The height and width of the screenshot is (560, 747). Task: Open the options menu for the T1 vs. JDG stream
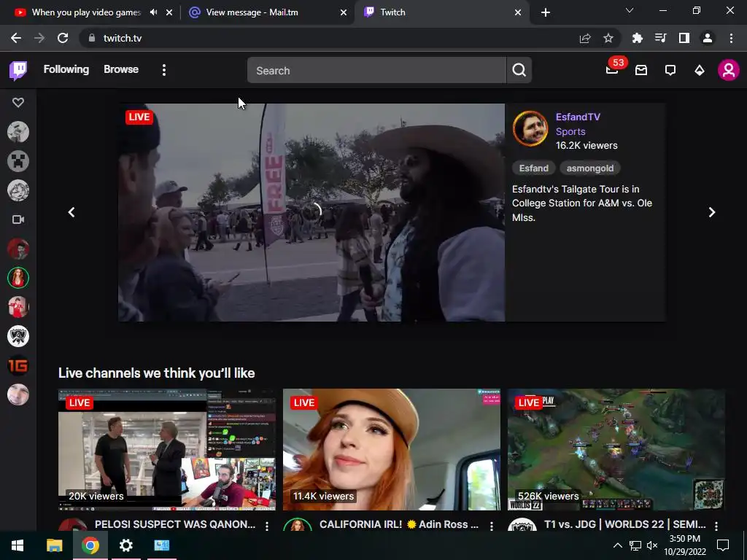(716, 526)
